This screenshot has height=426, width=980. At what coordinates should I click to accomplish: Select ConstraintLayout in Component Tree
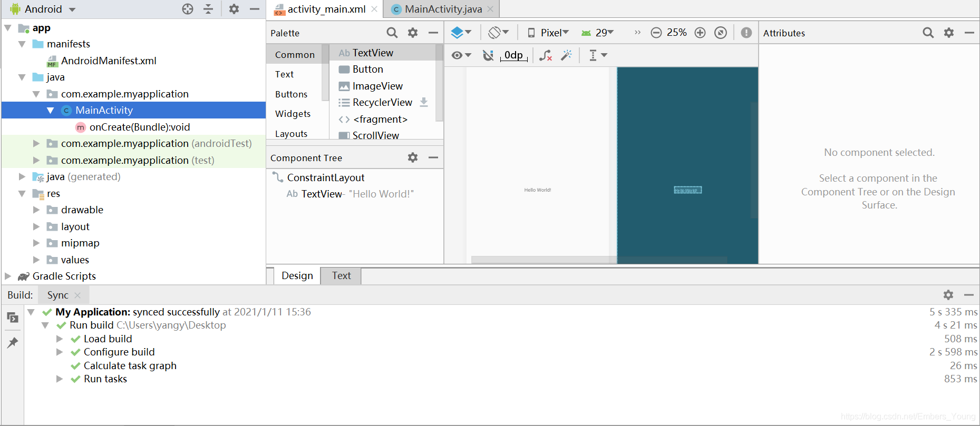coord(326,177)
